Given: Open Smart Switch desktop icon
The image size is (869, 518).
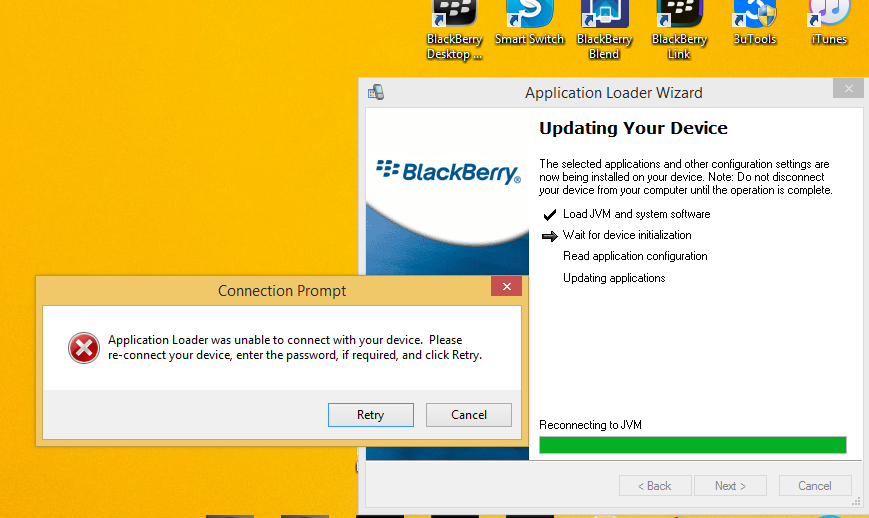Looking at the screenshot, I should pyautogui.click(x=529, y=14).
